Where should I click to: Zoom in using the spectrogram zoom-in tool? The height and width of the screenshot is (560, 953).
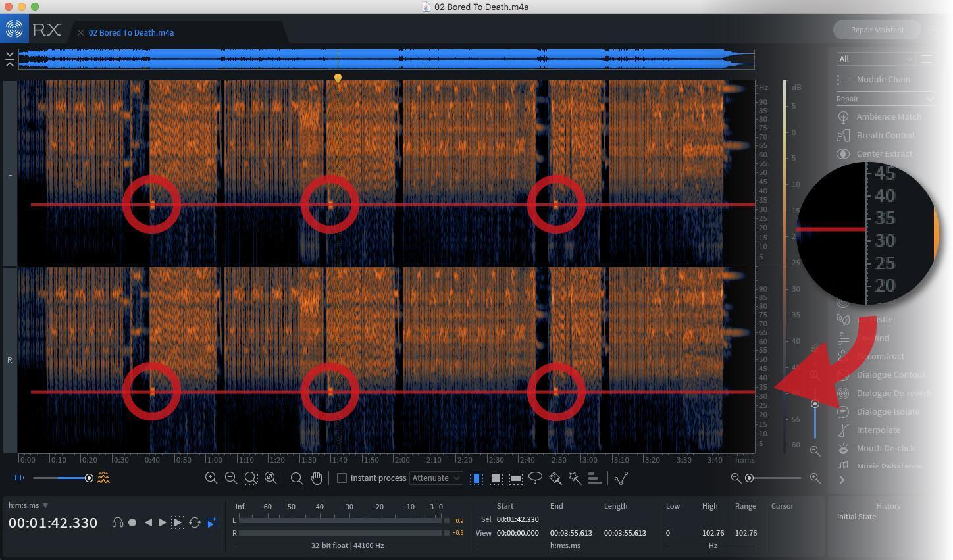(211, 478)
